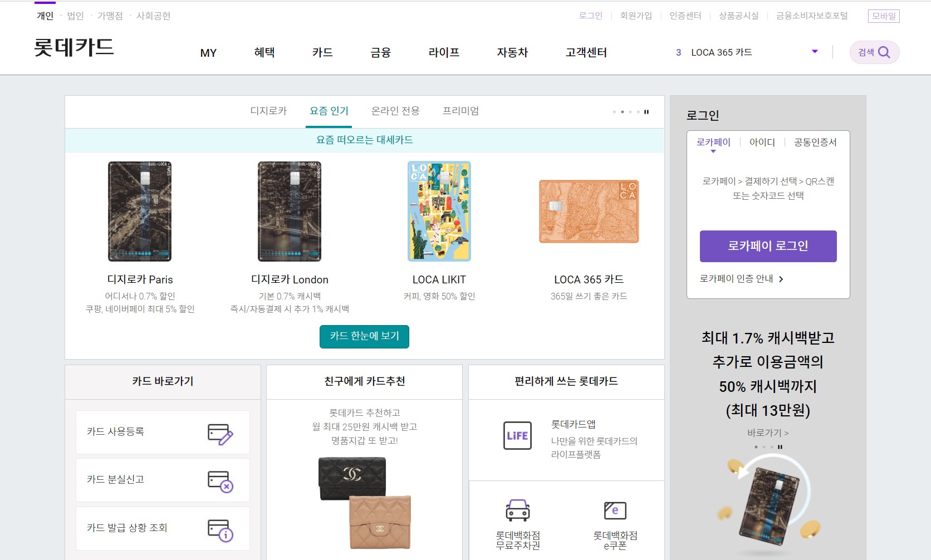The width and height of the screenshot is (931, 560).
Task: Open the MY menu
Action: (208, 53)
